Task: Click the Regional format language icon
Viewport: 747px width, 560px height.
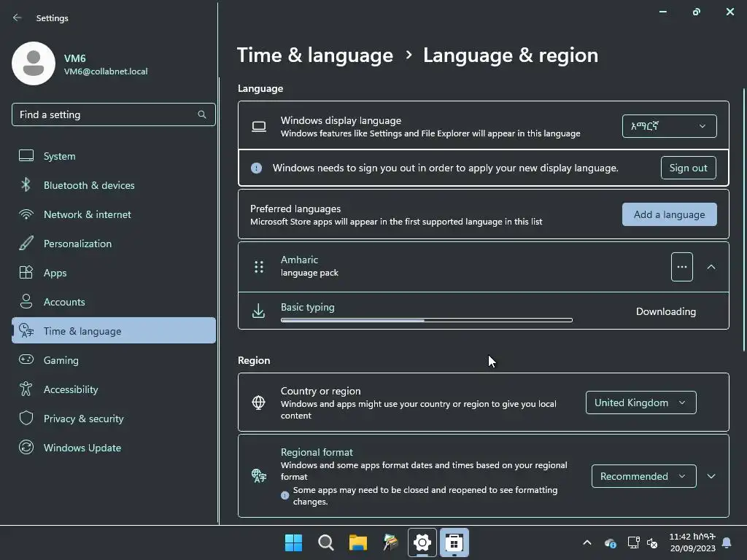Action: coord(259,475)
